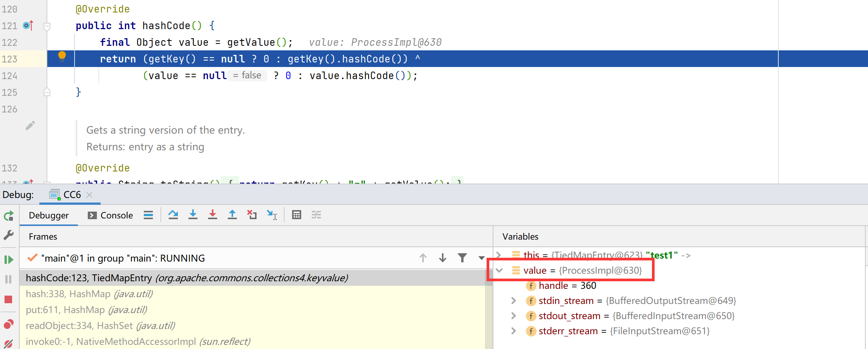Resume program execution

(x=9, y=260)
